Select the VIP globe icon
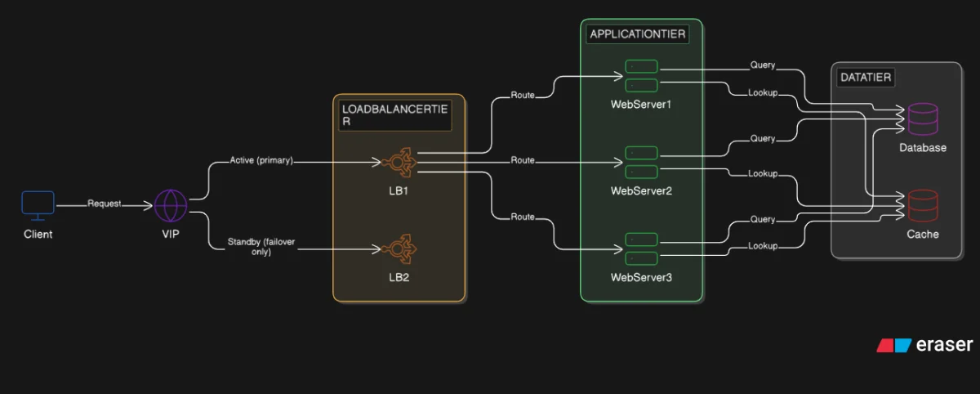 (x=171, y=204)
